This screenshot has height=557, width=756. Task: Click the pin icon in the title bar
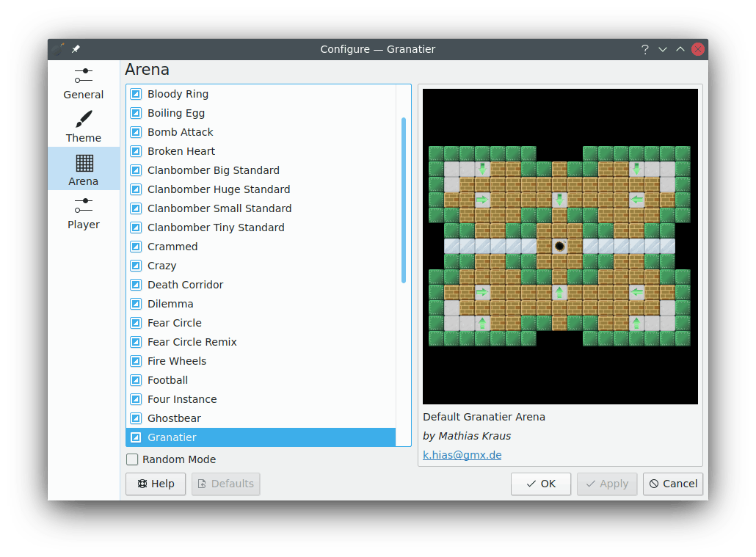point(76,49)
